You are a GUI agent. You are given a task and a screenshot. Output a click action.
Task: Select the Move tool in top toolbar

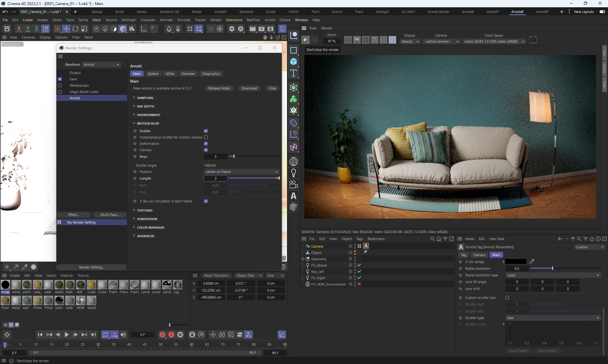(66, 29)
